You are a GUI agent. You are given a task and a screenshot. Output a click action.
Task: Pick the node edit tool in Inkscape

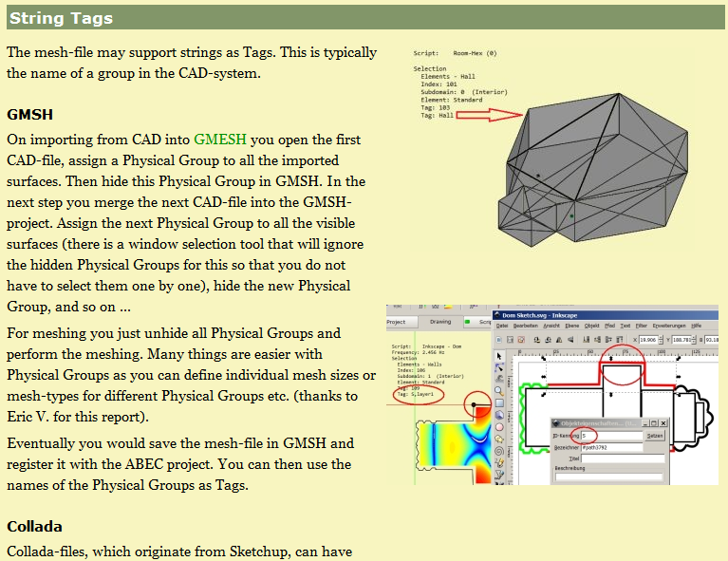[499, 367]
